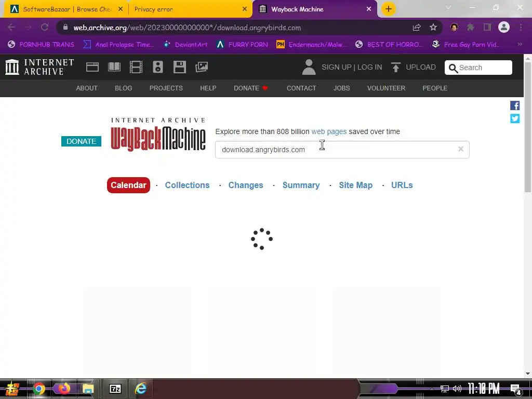This screenshot has width=532, height=399.
Task: Click SIGN UP | LOG IN
Action: pos(352,67)
